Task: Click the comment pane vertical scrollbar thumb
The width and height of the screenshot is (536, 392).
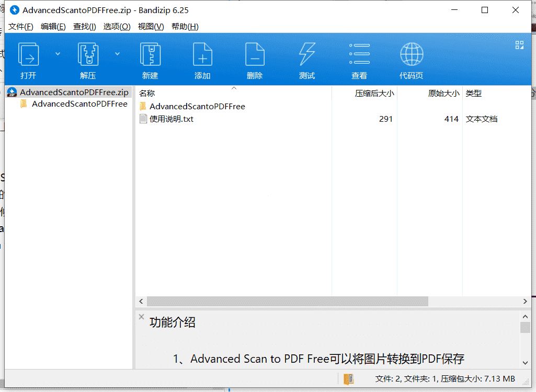Action: coord(526,327)
